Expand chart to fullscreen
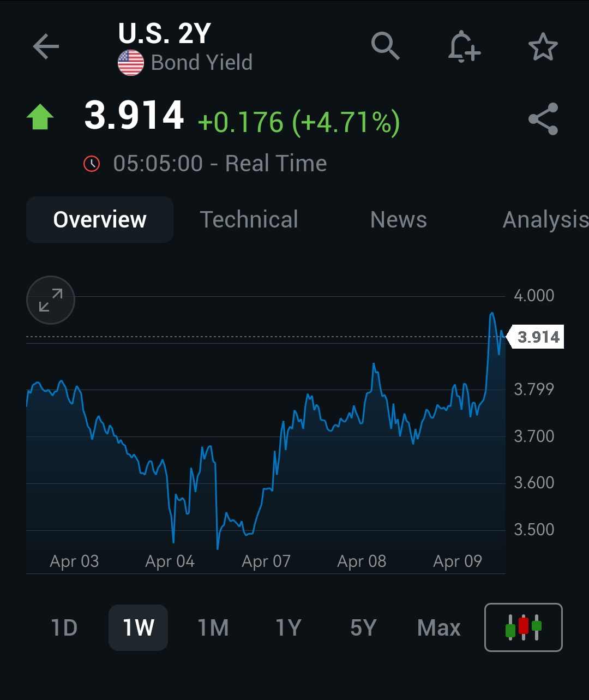The width and height of the screenshot is (589, 700). 51,300
